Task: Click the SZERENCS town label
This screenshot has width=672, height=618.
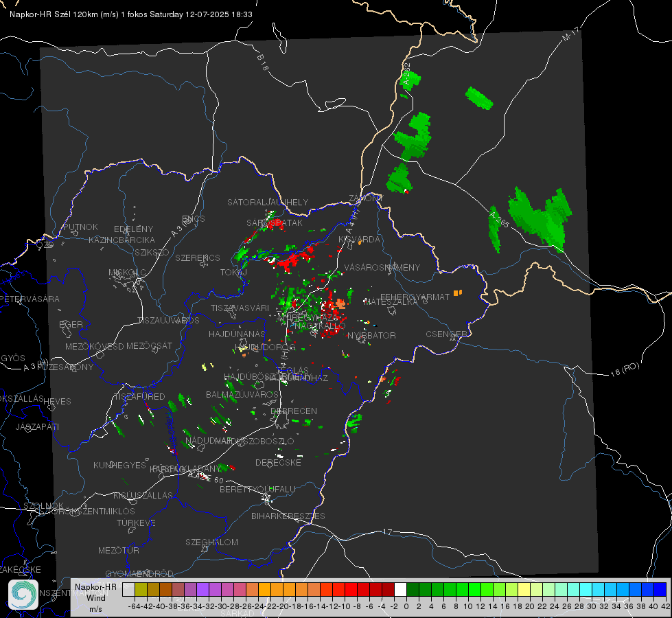Action: [198, 257]
